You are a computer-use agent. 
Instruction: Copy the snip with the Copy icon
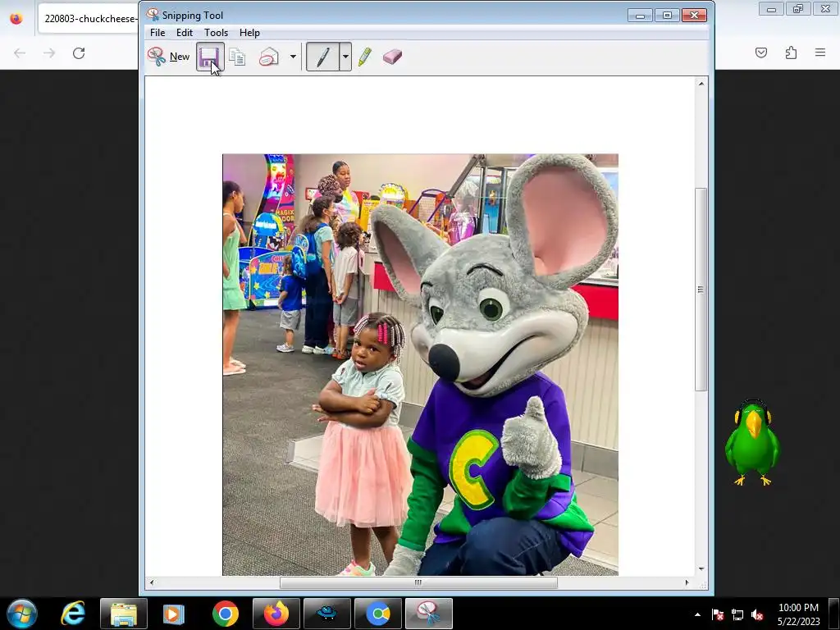(x=237, y=57)
